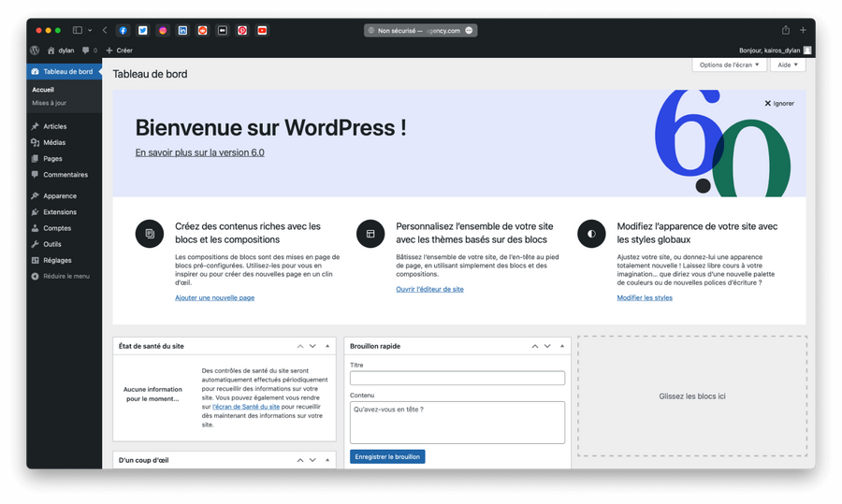
Task: Open the LinkedIn favorite in the toolbar
Action: point(182,31)
